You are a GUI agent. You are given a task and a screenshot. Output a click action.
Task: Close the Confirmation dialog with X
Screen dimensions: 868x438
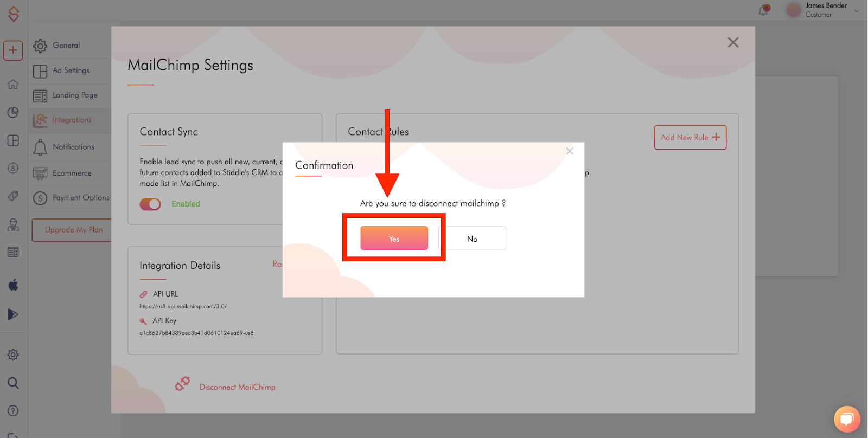[x=570, y=151]
